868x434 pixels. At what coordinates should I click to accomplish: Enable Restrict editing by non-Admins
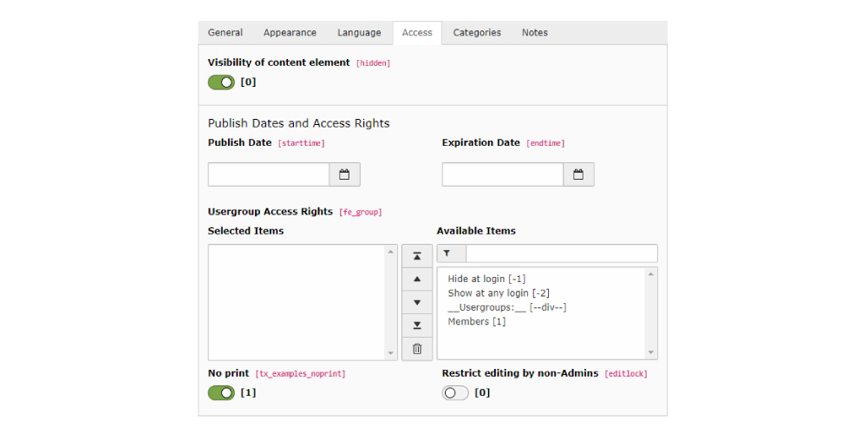click(x=455, y=393)
